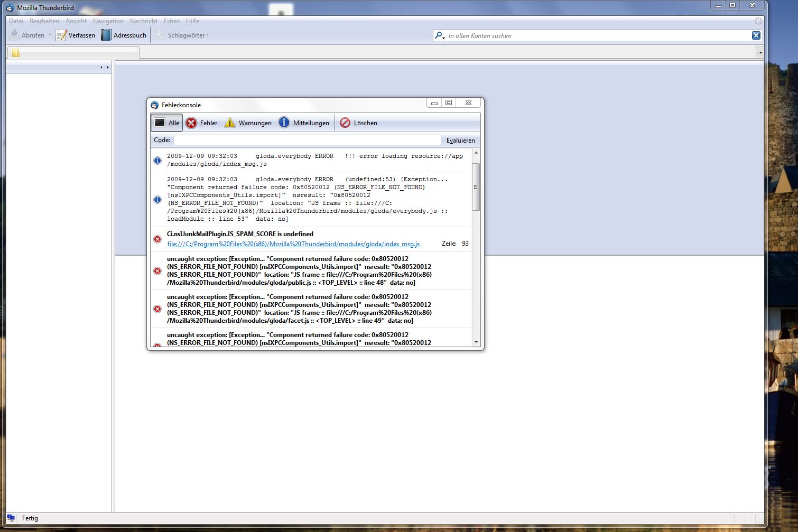This screenshot has height=532, width=798.
Task: Show all messages with the Alle button
Action: (167, 123)
